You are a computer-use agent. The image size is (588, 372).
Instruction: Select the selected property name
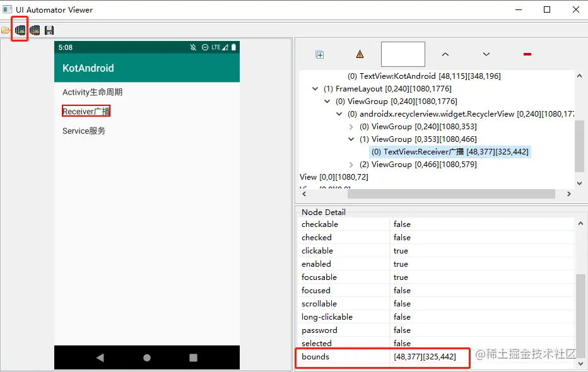point(317,344)
